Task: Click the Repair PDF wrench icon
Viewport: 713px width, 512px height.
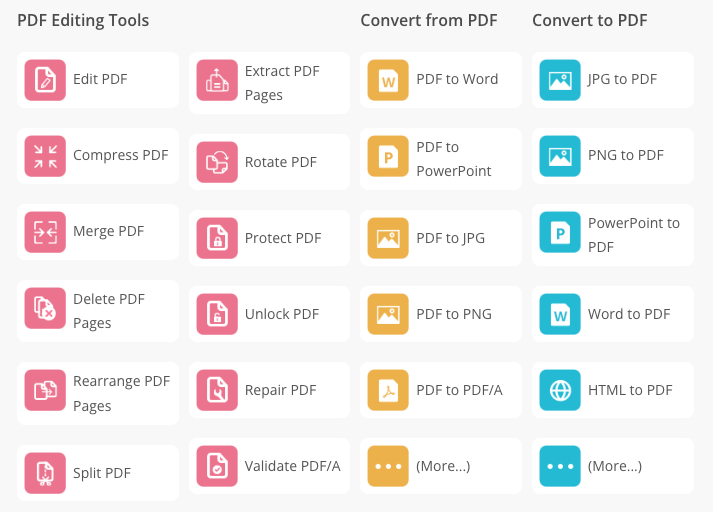Action: [217, 390]
